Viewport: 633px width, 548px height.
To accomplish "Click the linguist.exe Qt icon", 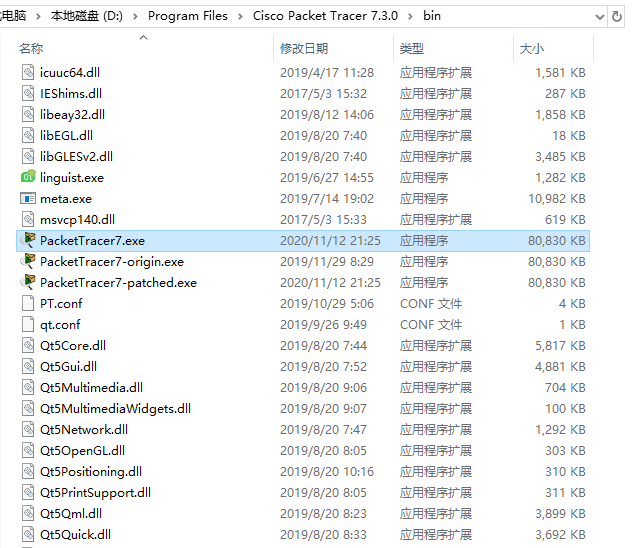I will 28,177.
